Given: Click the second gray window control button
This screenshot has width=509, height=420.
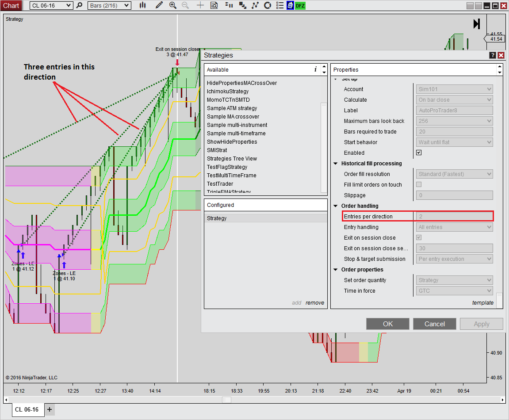Looking at the screenshot, I should (478, 5).
